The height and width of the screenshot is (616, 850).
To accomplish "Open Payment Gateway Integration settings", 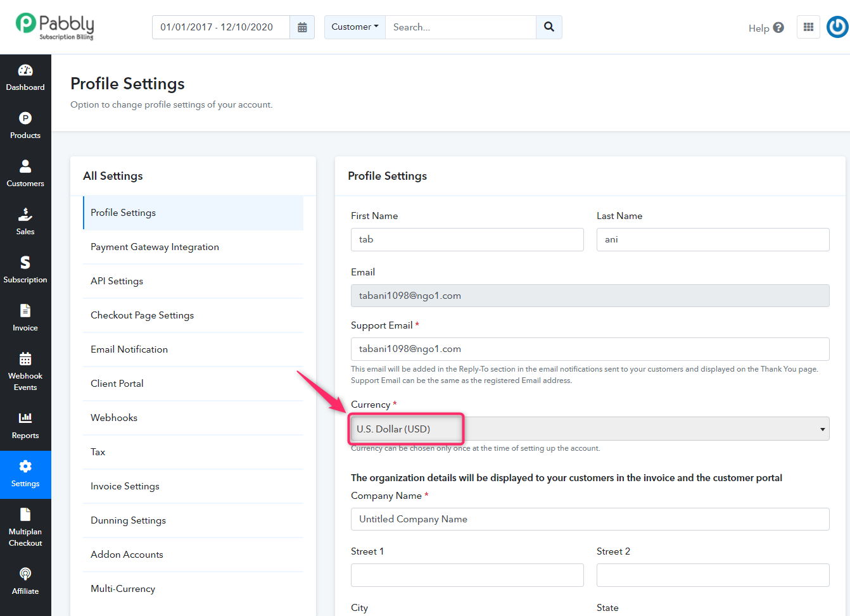I will [193, 247].
